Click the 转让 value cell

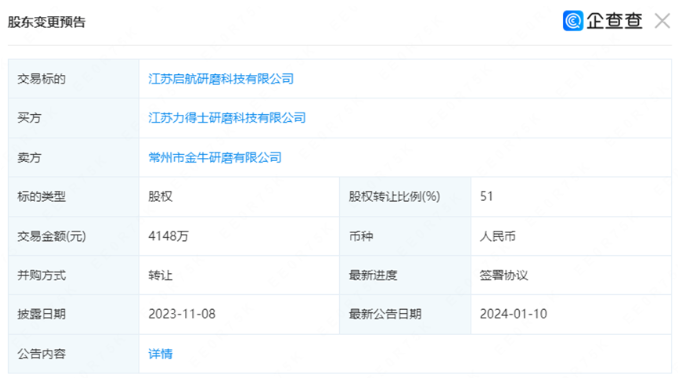239,275
